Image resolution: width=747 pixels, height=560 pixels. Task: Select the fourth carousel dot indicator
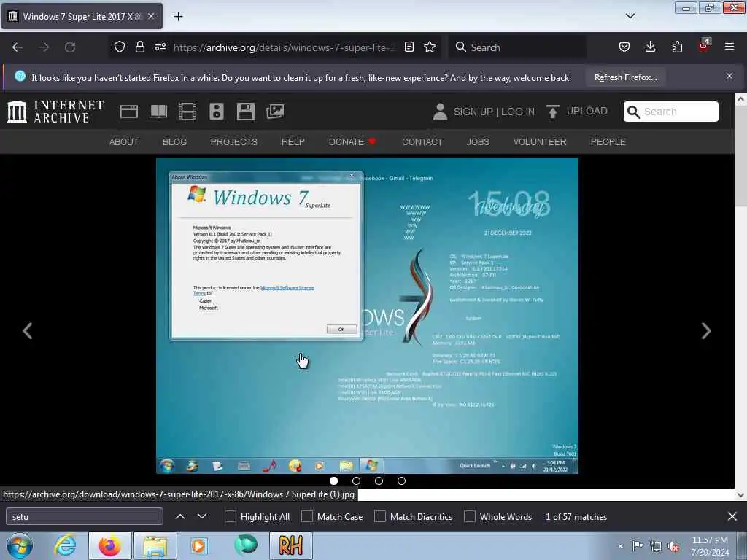(x=402, y=481)
